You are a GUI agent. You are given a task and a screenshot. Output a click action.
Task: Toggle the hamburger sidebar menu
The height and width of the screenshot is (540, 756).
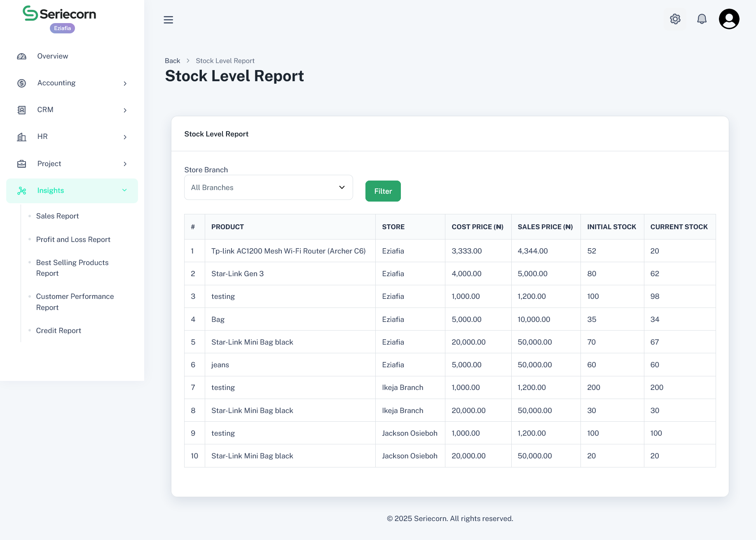pos(168,19)
